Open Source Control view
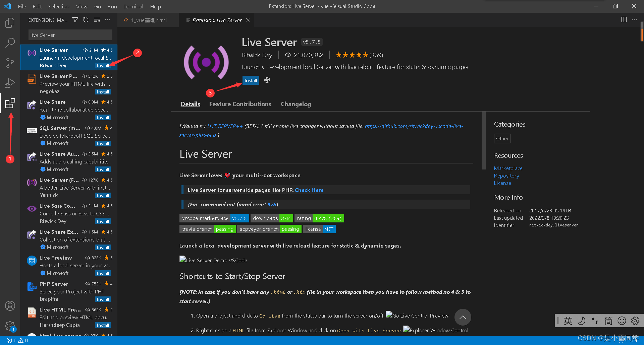This screenshot has width=644, height=345. point(10,63)
